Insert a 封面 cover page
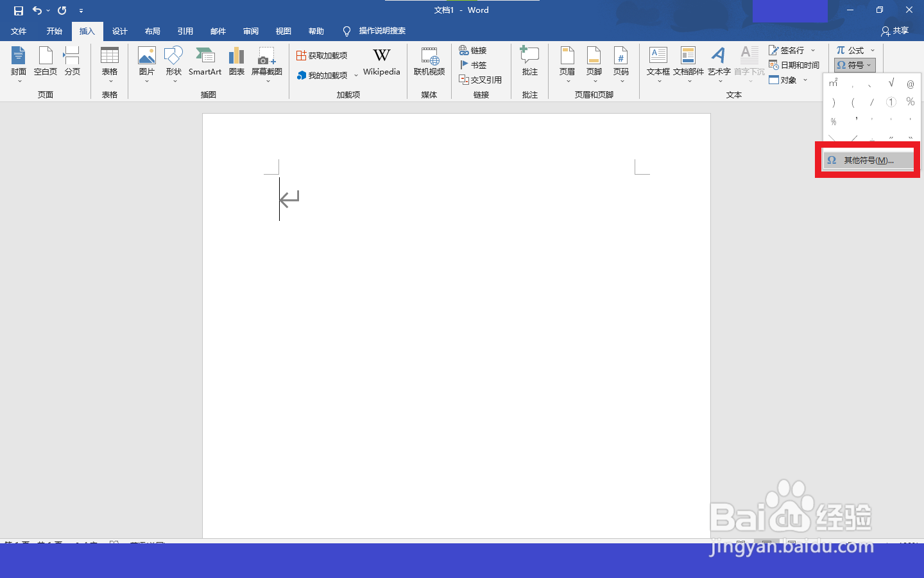The height and width of the screenshot is (578, 924). pyautogui.click(x=19, y=64)
